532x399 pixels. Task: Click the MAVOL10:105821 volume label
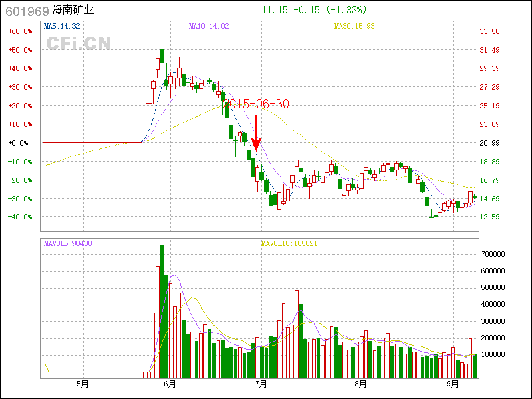pos(289,243)
